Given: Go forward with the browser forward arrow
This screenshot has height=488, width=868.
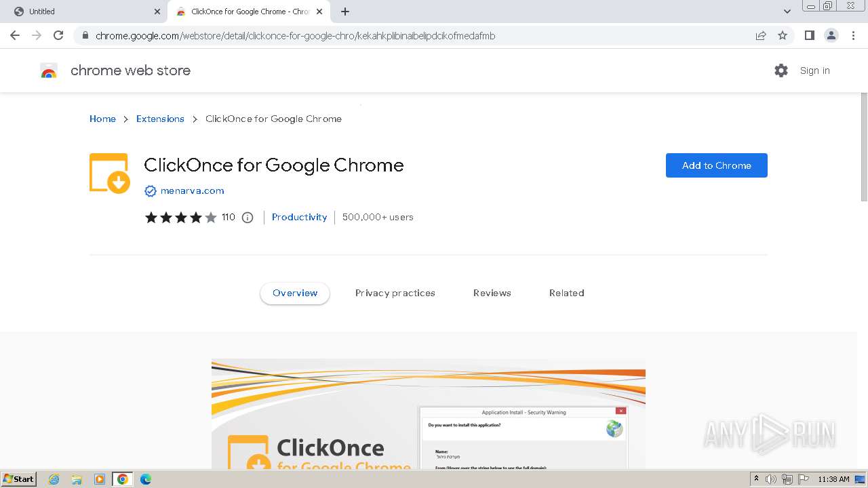Looking at the screenshot, I should (37, 35).
